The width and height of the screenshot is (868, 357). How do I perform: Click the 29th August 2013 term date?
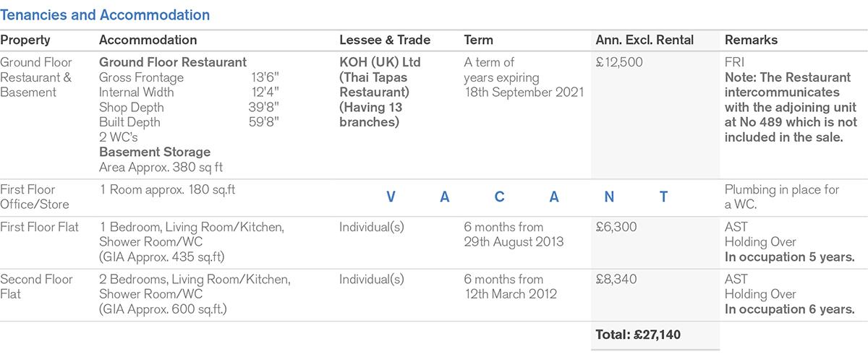pos(514,242)
